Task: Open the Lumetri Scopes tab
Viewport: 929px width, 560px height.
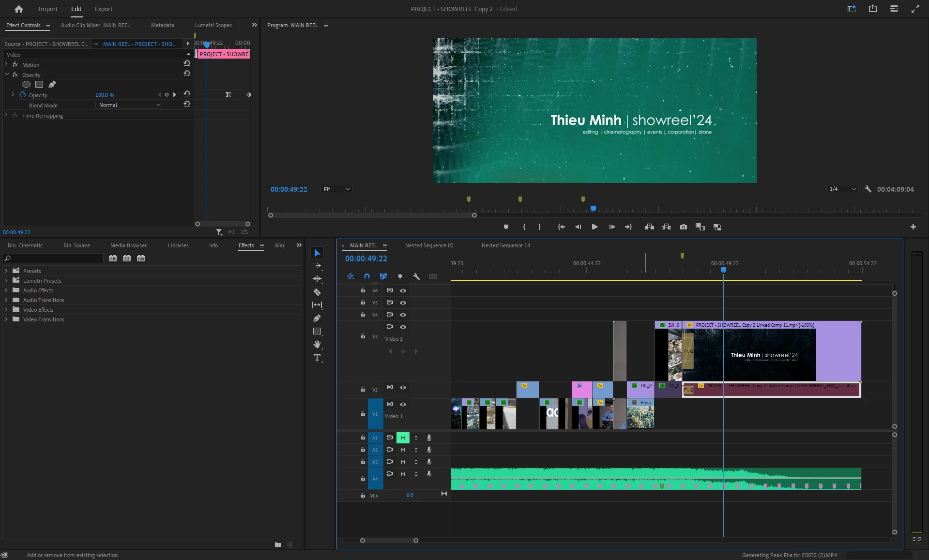Action: [x=213, y=25]
